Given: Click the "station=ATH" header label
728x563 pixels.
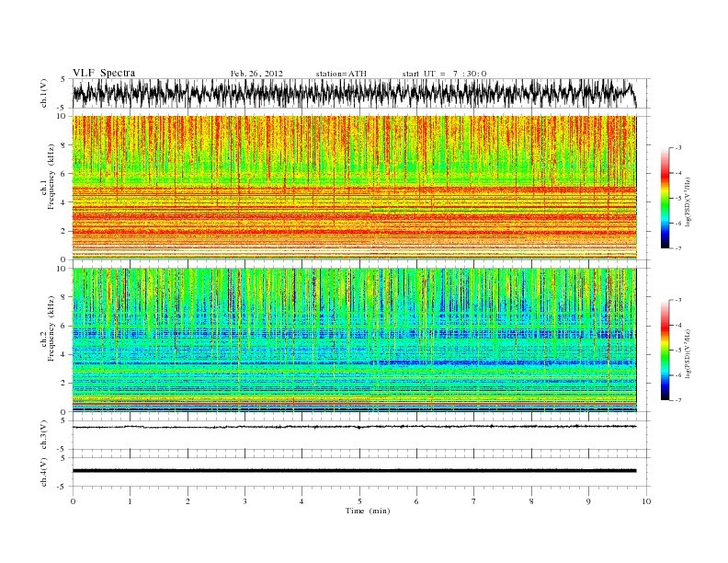Looking at the screenshot, I should pos(341,74).
